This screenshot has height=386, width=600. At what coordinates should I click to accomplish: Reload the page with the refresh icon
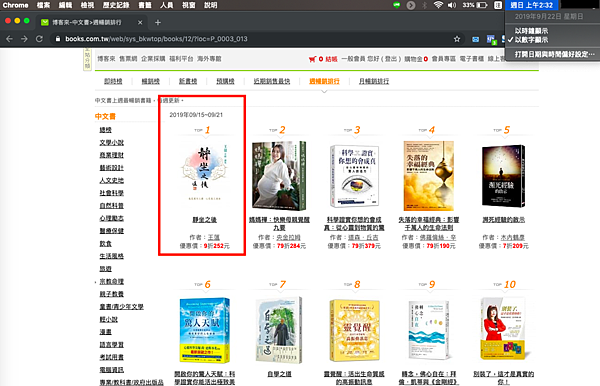39,39
